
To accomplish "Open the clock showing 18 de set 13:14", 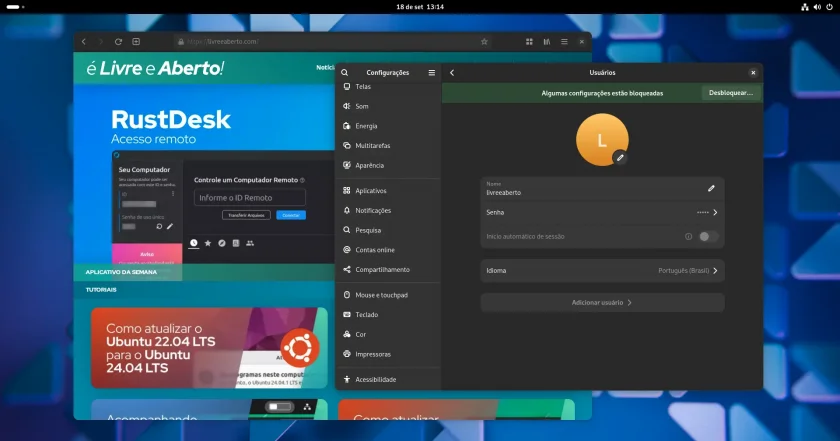I will 420,7.
